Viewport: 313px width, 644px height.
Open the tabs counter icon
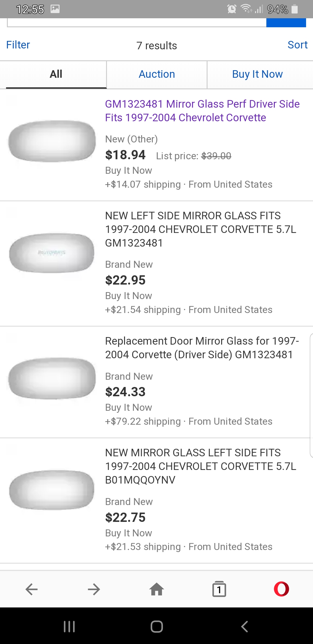point(219,589)
